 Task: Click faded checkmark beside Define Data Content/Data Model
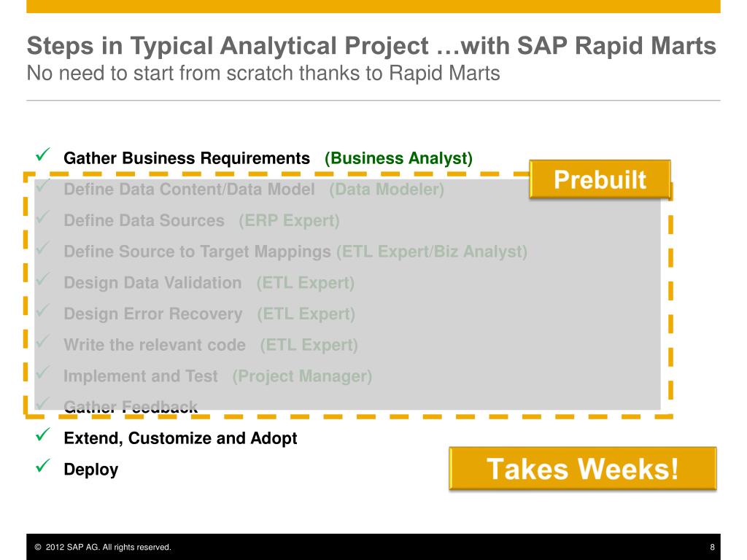coord(43,186)
